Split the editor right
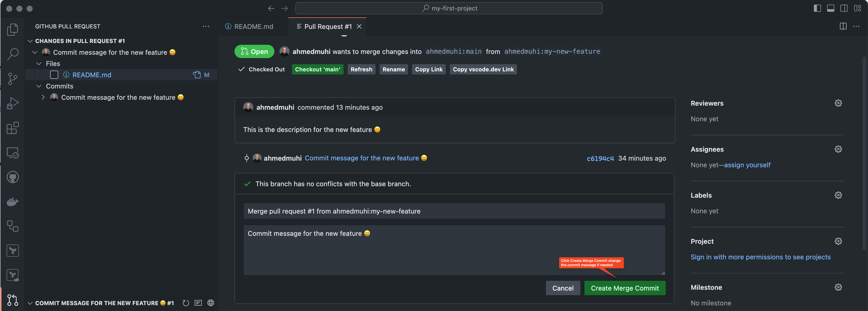Viewport: 868px width, 311px height. (843, 26)
